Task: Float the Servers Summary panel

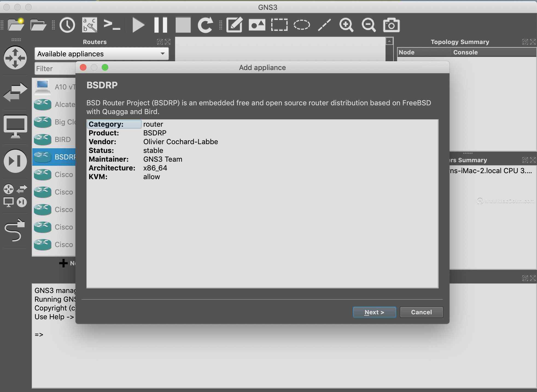Action: (525, 160)
